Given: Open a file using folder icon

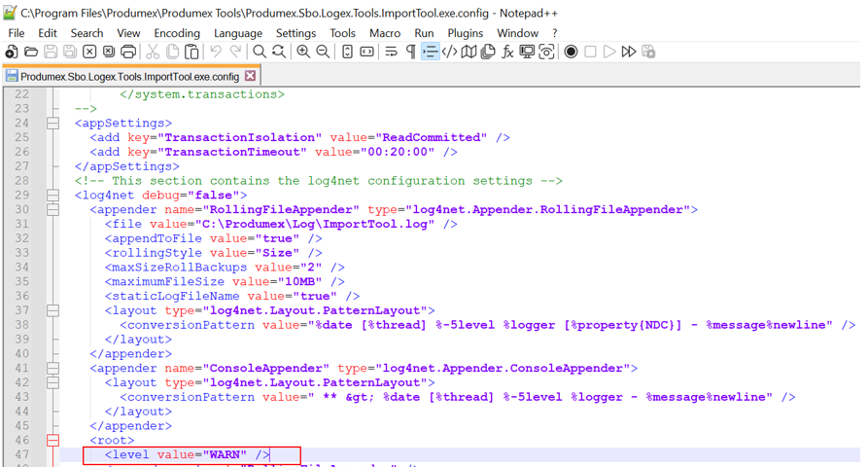Looking at the screenshot, I should pos(31,53).
